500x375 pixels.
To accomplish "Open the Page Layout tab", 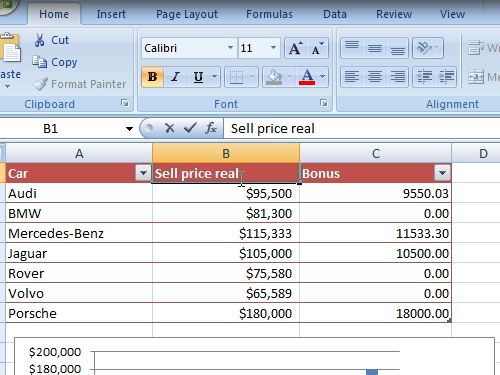I will 187,14.
